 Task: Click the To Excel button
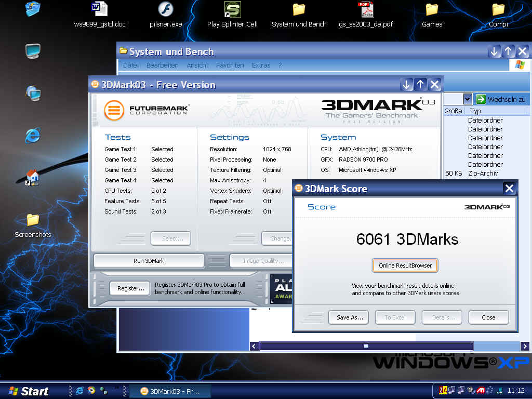click(395, 317)
